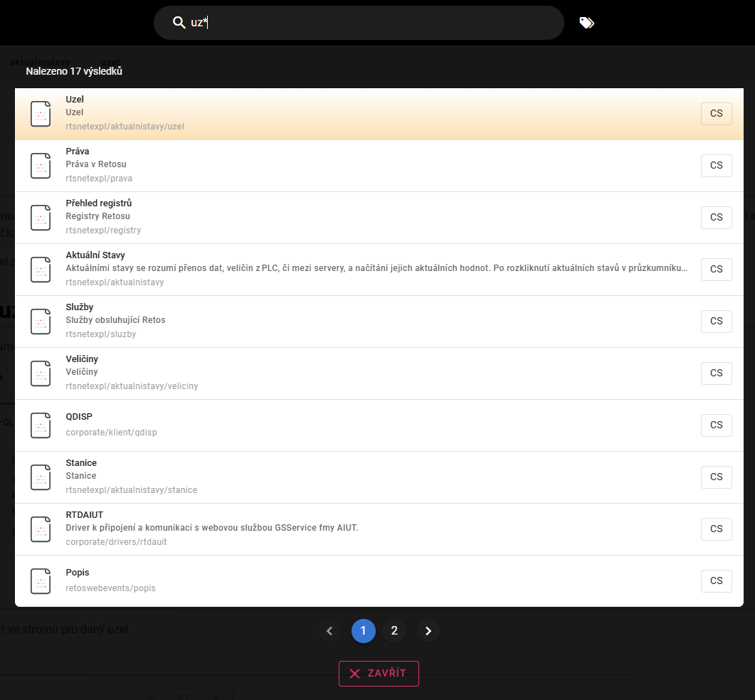Click the magnifier search icon

click(179, 23)
